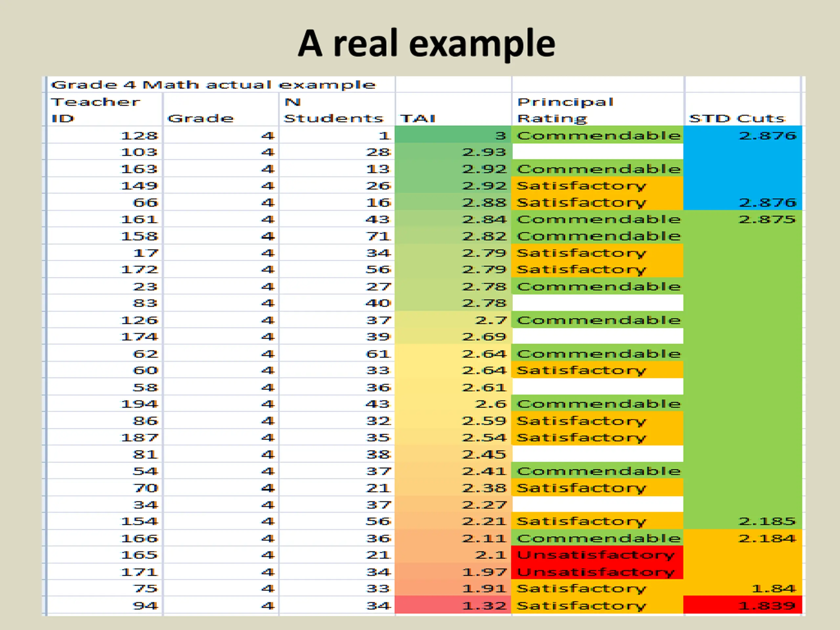The image size is (840, 630).
Task: Select STD Cuts value 1.84
Action: pyautogui.click(x=743, y=588)
